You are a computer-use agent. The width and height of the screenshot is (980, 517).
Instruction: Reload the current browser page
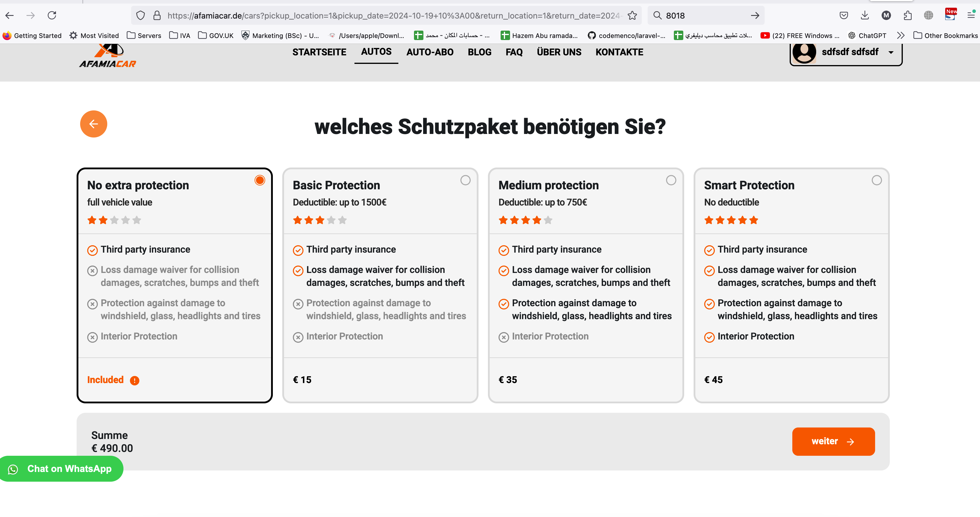[x=52, y=16]
